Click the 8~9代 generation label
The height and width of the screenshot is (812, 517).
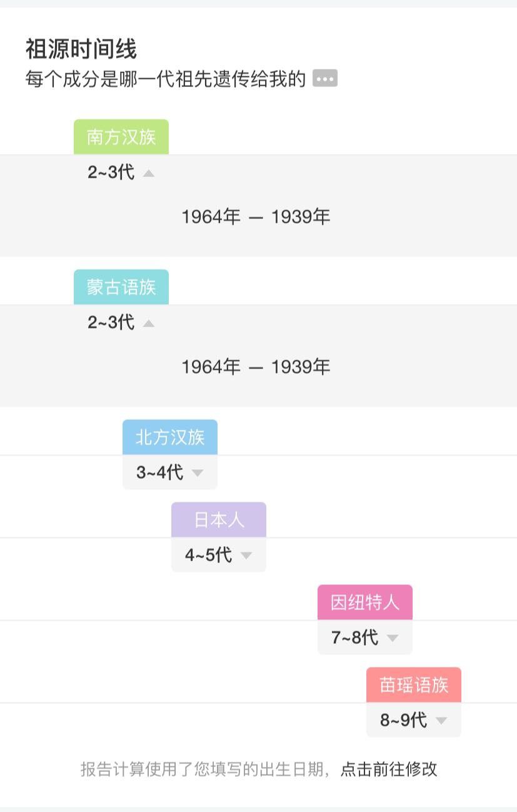click(404, 720)
